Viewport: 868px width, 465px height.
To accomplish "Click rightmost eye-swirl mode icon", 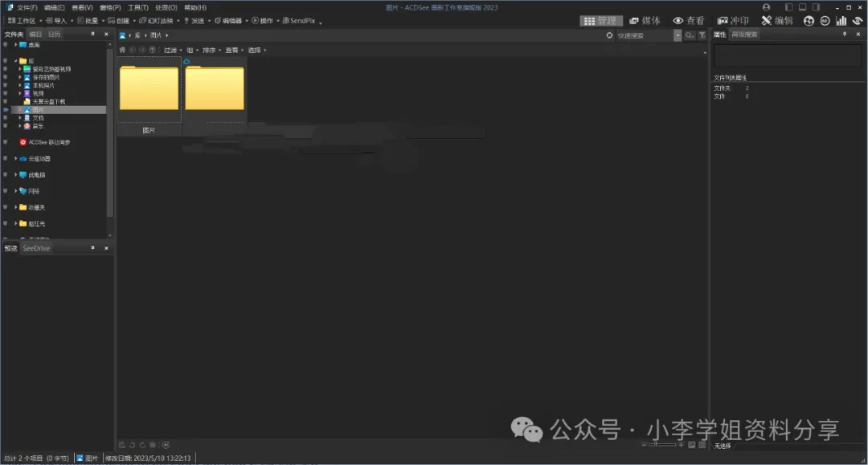I will coord(858,21).
